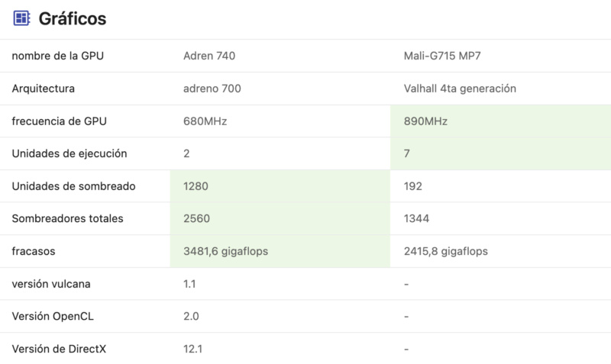Click the DirectX 12.1 value
Screen dimensions: 611x364
click(193, 349)
